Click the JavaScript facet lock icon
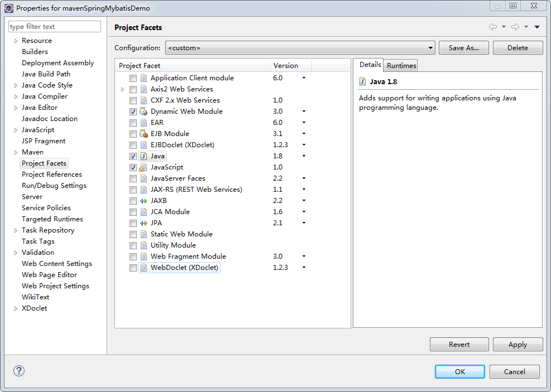 tap(143, 167)
